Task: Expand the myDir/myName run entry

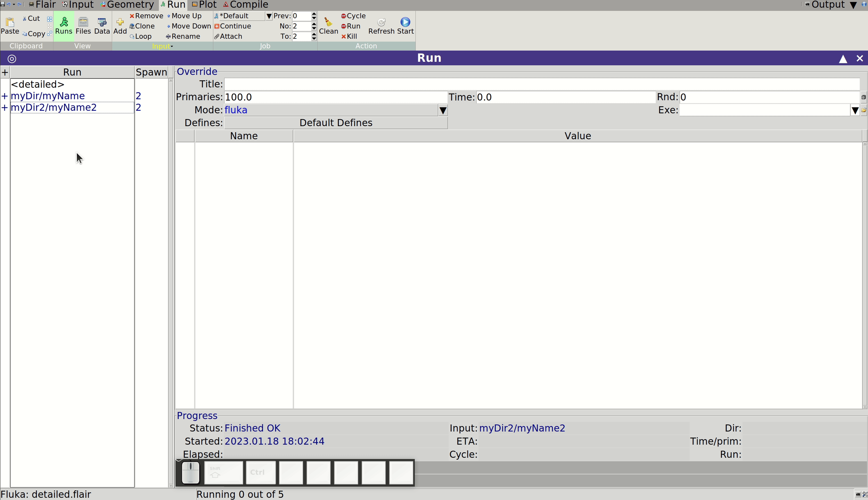Action: coord(4,96)
